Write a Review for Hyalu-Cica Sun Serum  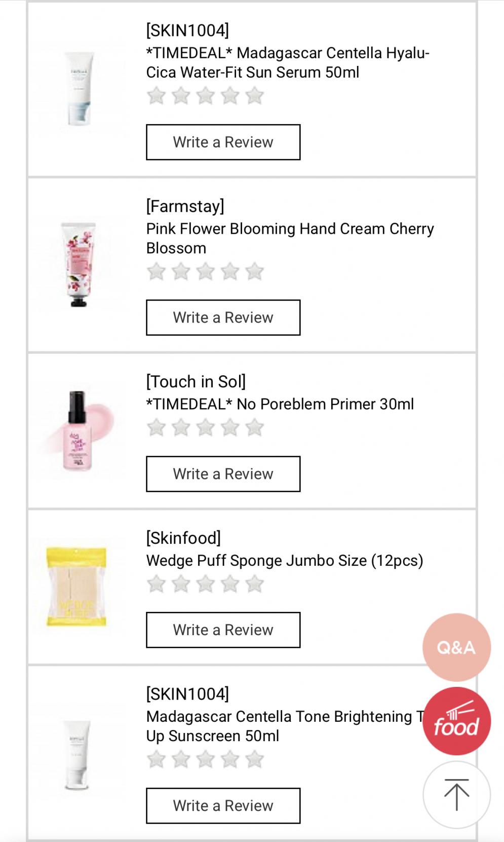pos(223,142)
